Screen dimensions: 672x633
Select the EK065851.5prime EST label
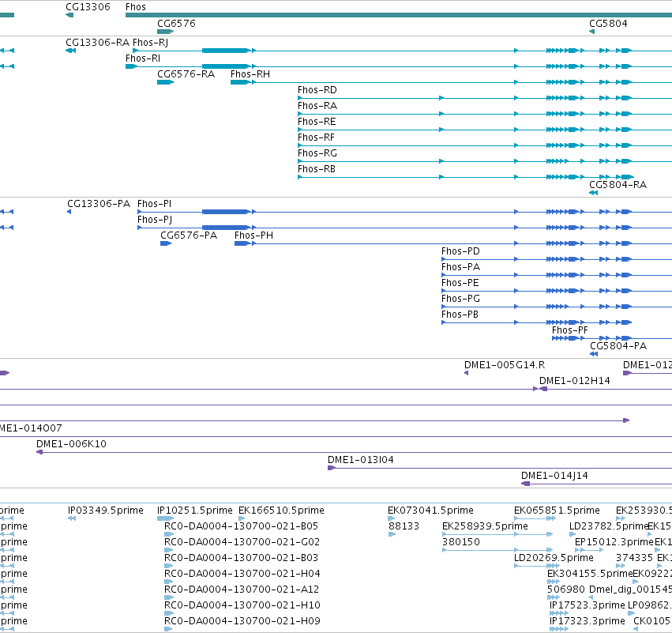(x=557, y=511)
